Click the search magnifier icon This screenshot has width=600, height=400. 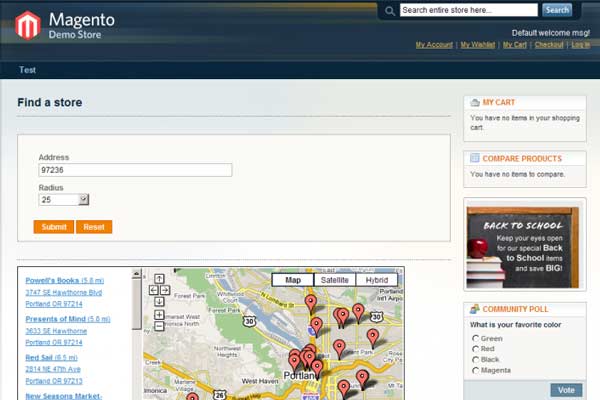tap(390, 11)
